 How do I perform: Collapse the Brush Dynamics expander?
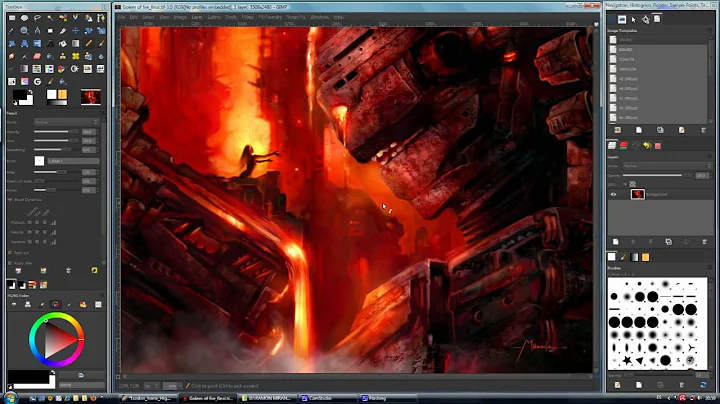pos(10,200)
